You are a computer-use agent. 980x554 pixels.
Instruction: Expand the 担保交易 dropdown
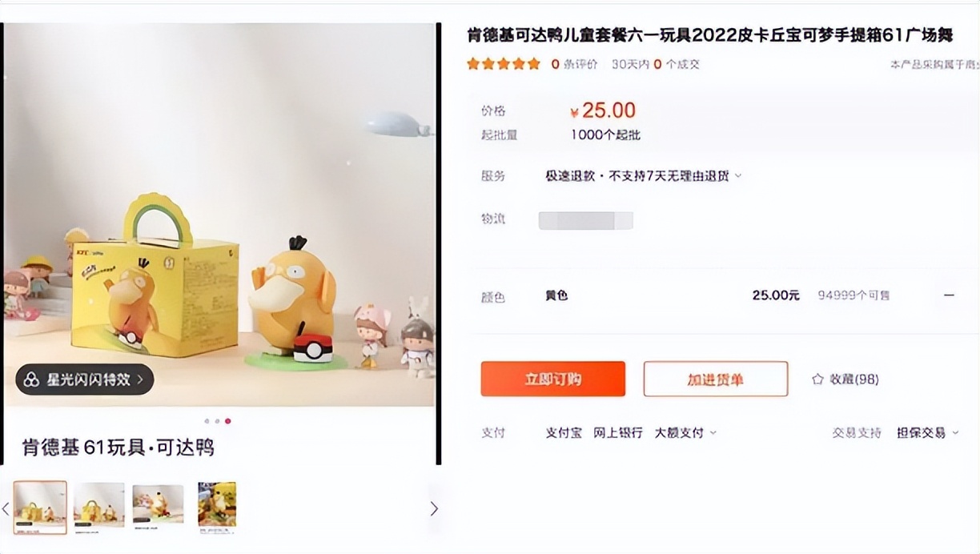955,433
